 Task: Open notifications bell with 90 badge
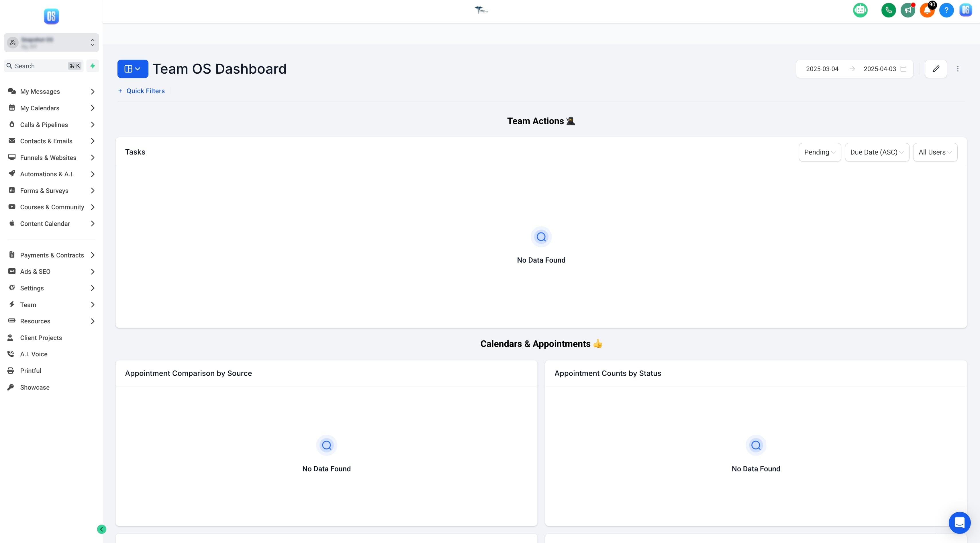pyautogui.click(x=927, y=10)
